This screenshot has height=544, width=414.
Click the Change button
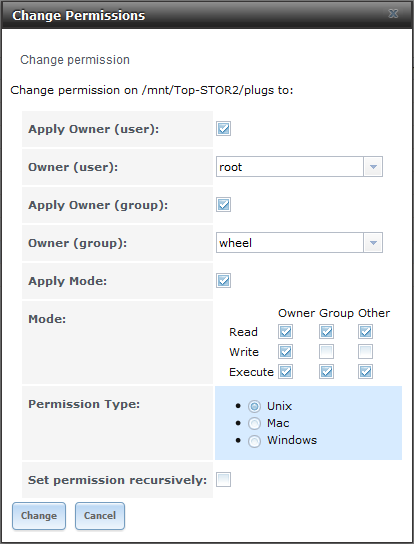click(39, 516)
